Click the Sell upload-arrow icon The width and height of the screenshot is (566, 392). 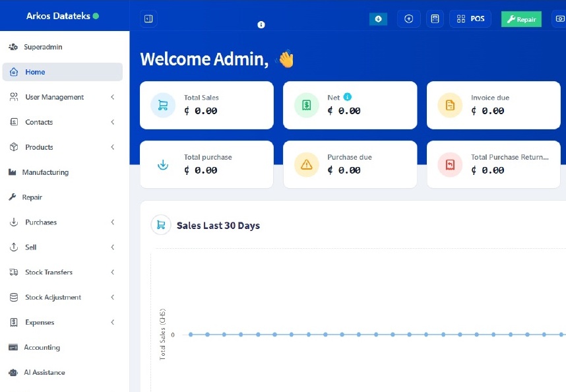(x=14, y=247)
